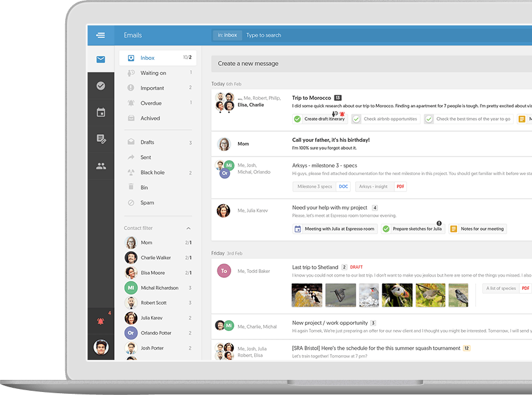Open the Important folder
The image size is (532, 395).
[152, 88]
